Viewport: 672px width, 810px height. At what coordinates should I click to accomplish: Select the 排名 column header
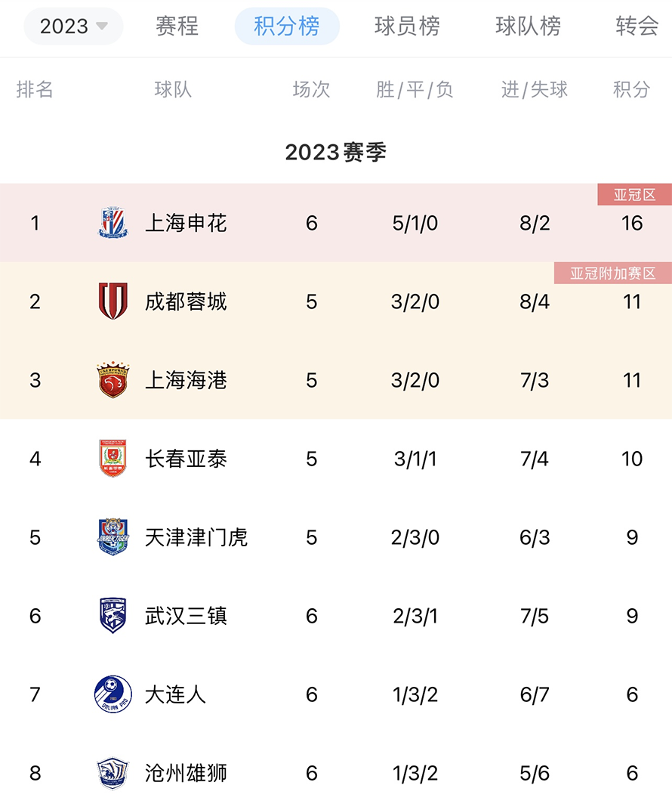pos(35,89)
